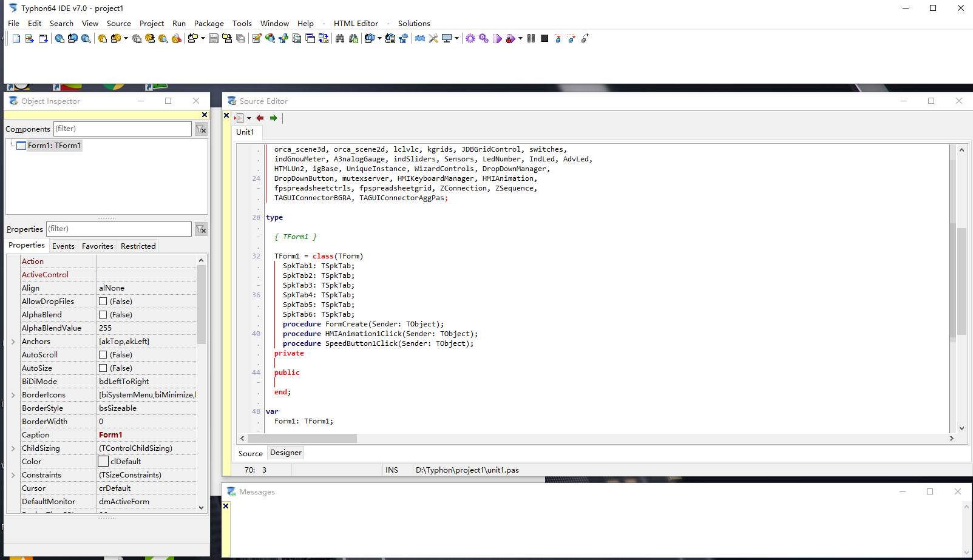Expand the Constraints property
The height and width of the screenshot is (560, 973).
[13, 475]
